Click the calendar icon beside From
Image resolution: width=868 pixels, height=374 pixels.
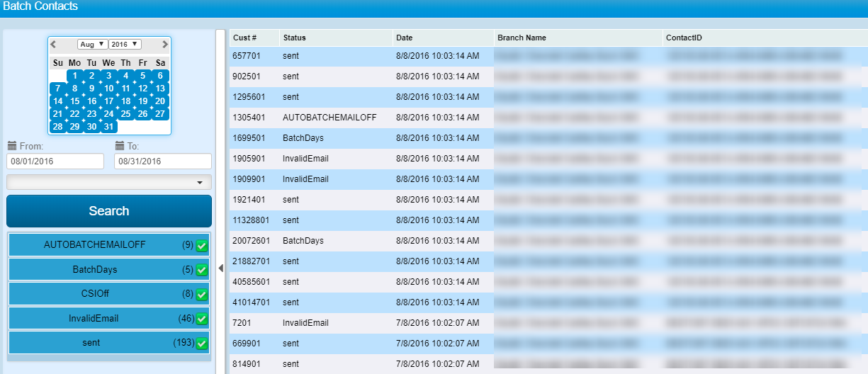[x=11, y=146]
